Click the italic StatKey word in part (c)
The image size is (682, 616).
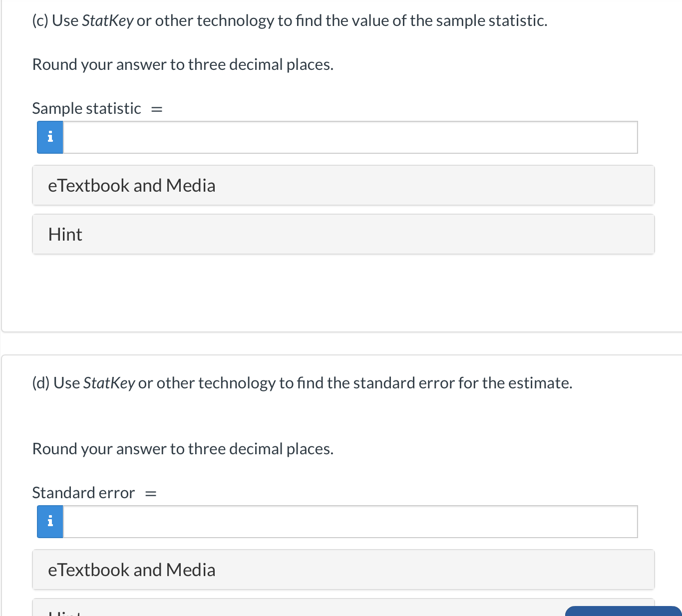(x=107, y=20)
